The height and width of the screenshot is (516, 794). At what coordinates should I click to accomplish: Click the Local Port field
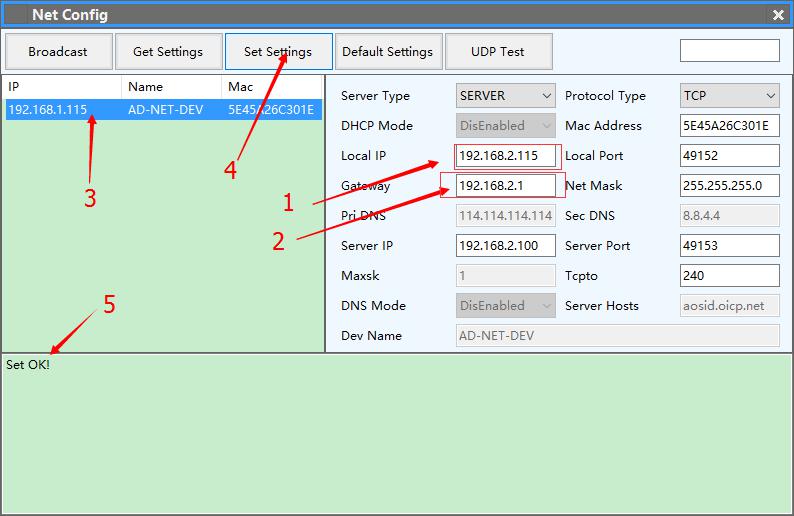coord(729,156)
